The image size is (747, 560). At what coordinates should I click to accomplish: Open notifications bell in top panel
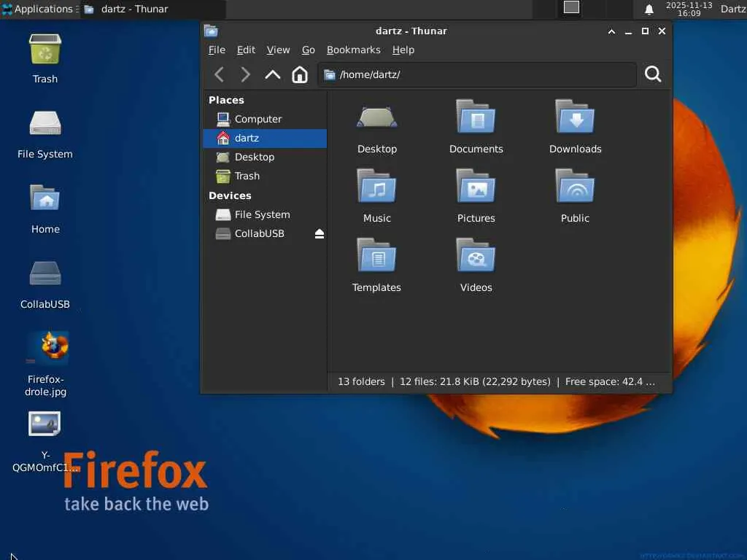point(649,9)
